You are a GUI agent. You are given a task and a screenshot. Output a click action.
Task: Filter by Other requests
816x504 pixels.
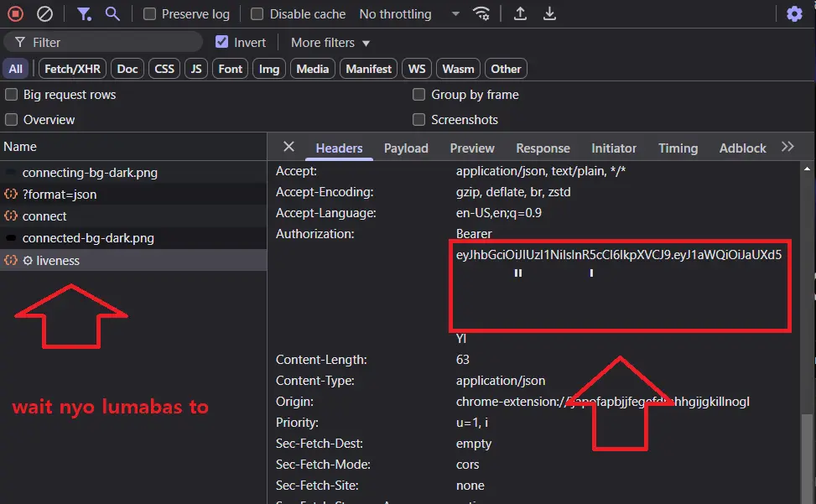[506, 69]
